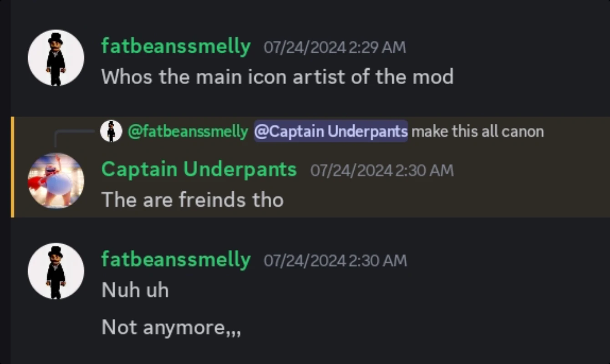This screenshot has width=610, height=364.
Task: Click the timestamp above the "Nuh uh" message
Action: [335, 261]
